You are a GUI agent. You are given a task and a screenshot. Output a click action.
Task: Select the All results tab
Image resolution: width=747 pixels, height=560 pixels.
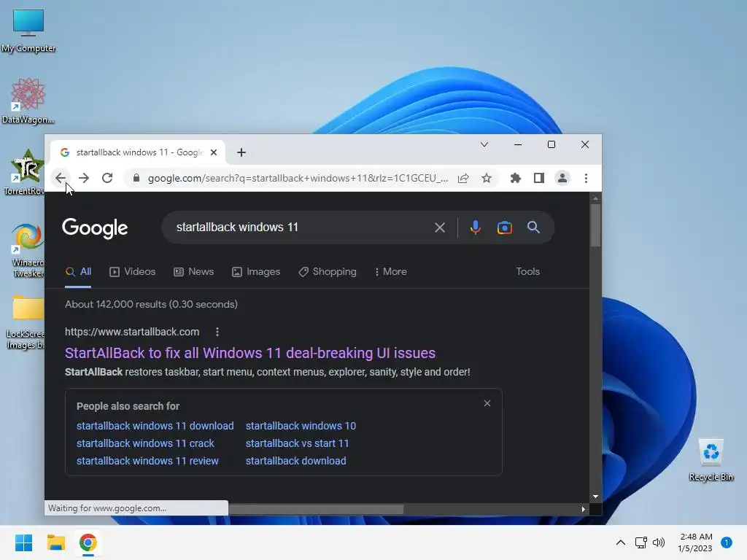78,272
